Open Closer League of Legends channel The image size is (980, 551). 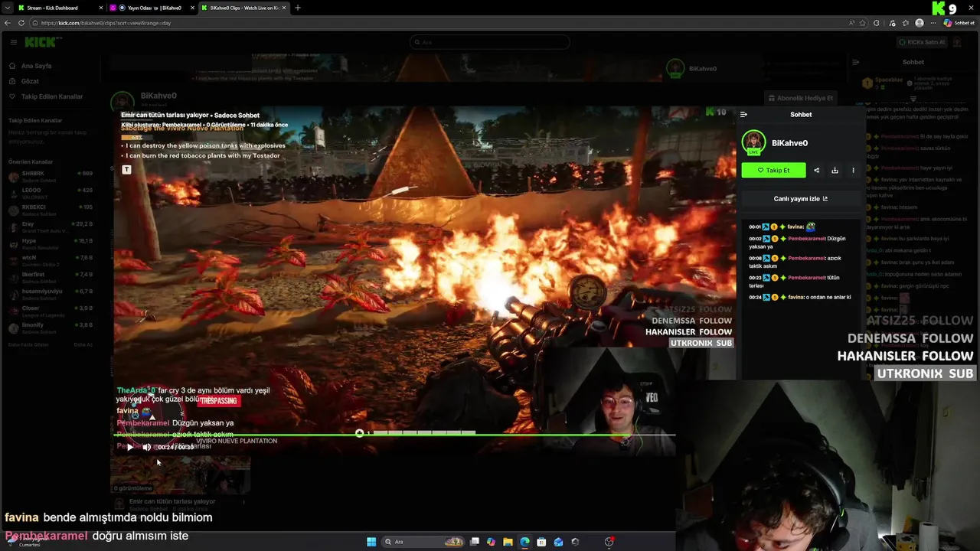50,310
